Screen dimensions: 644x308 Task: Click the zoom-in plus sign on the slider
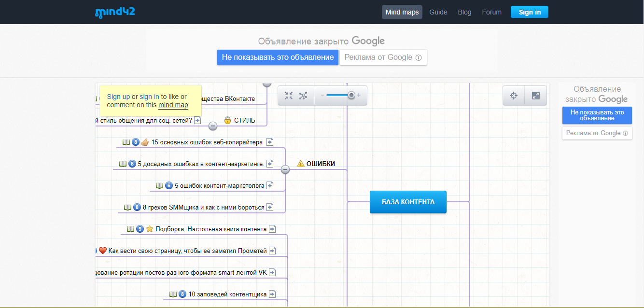pyautogui.click(x=359, y=96)
